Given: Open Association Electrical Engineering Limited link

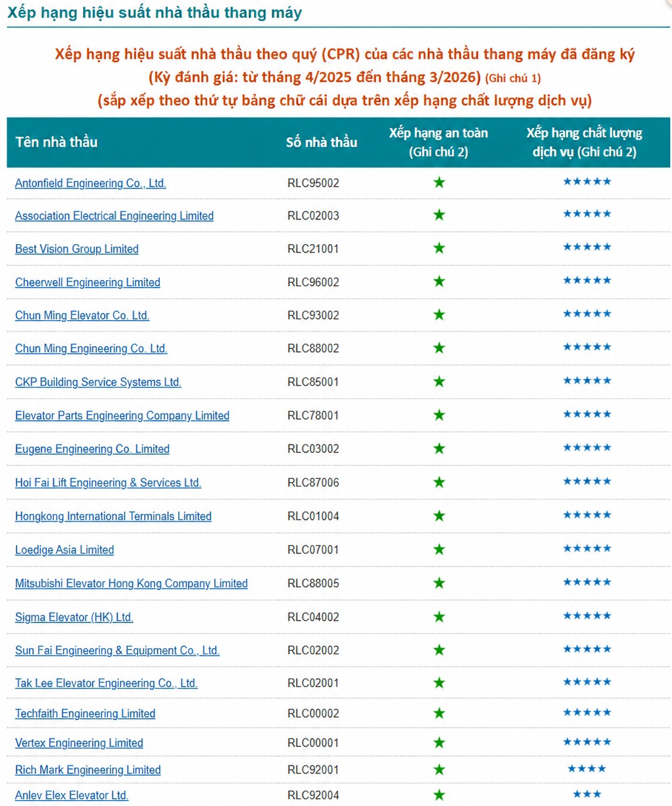Looking at the screenshot, I should pos(114,216).
